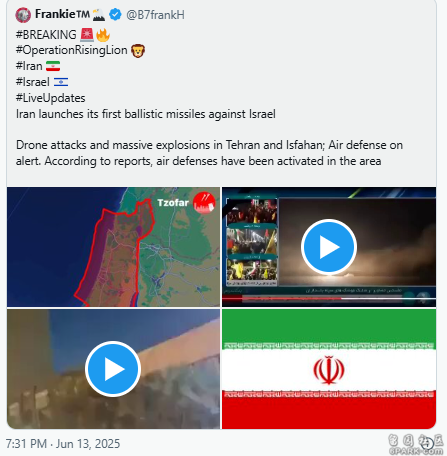Click the Frankie profile avatar

(23, 15)
